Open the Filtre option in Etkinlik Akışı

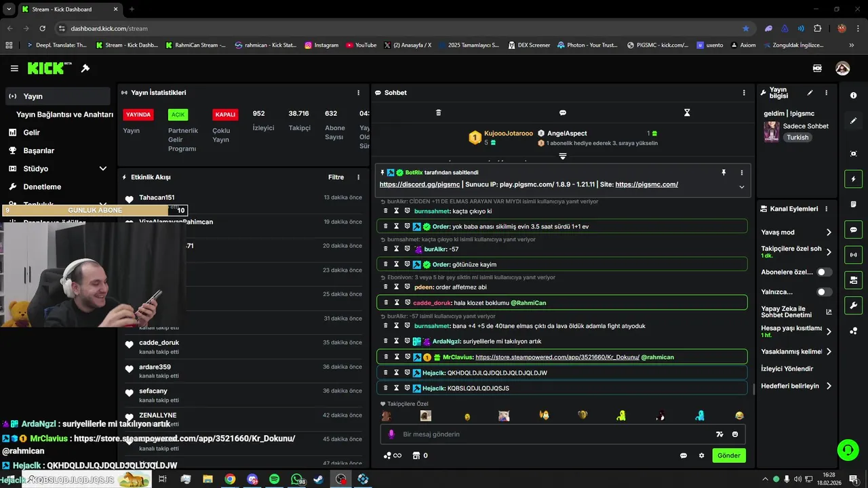pos(336,178)
